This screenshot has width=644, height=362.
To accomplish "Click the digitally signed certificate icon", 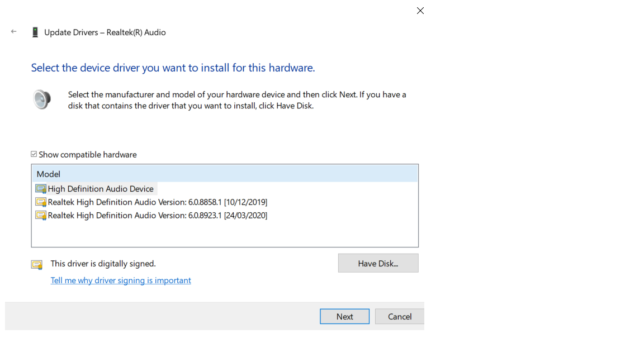I will click(x=36, y=265).
